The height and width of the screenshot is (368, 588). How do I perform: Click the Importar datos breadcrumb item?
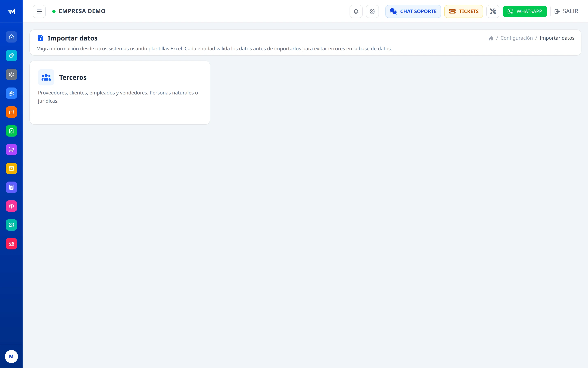click(557, 38)
